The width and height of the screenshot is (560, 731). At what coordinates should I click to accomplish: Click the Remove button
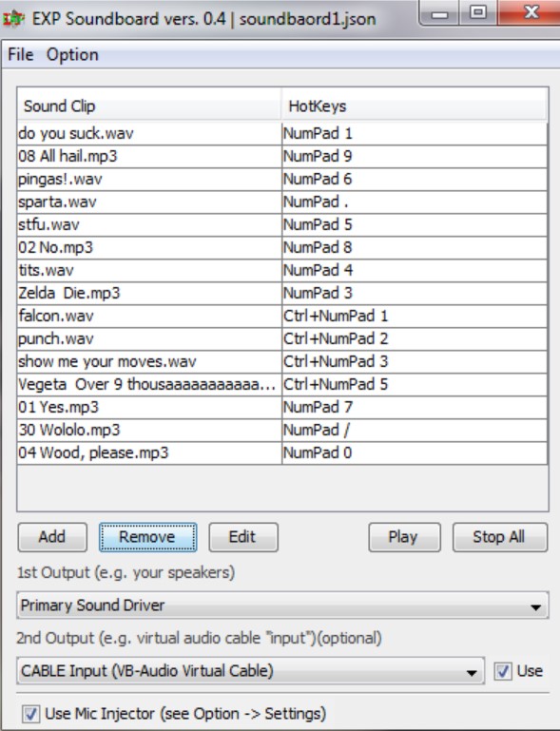(x=147, y=537)
